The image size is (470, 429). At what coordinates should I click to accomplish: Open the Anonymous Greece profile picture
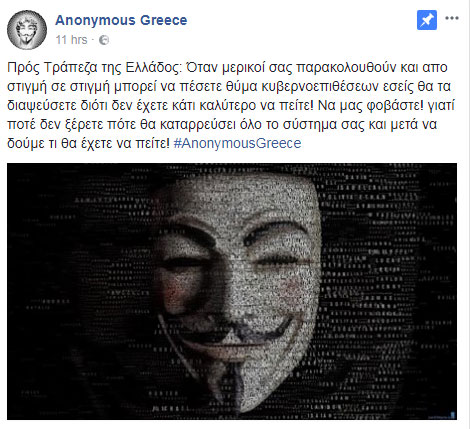point(27,30)
